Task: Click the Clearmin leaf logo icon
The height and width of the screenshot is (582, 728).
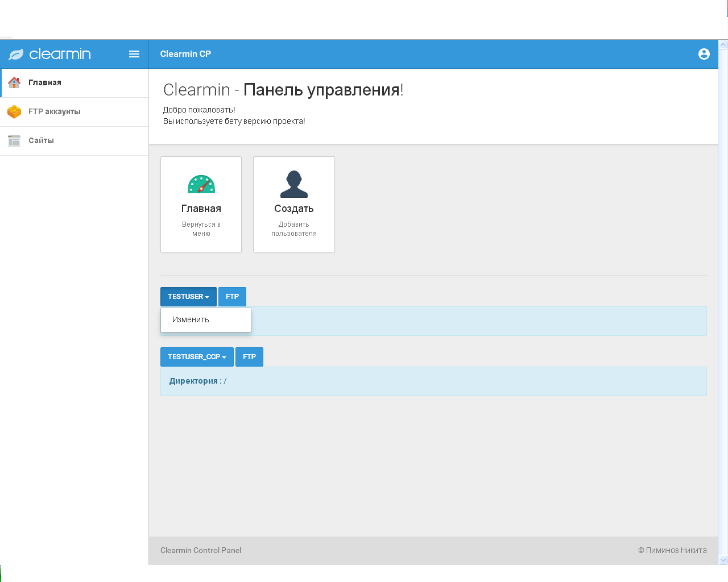Action: coord(16,54)
